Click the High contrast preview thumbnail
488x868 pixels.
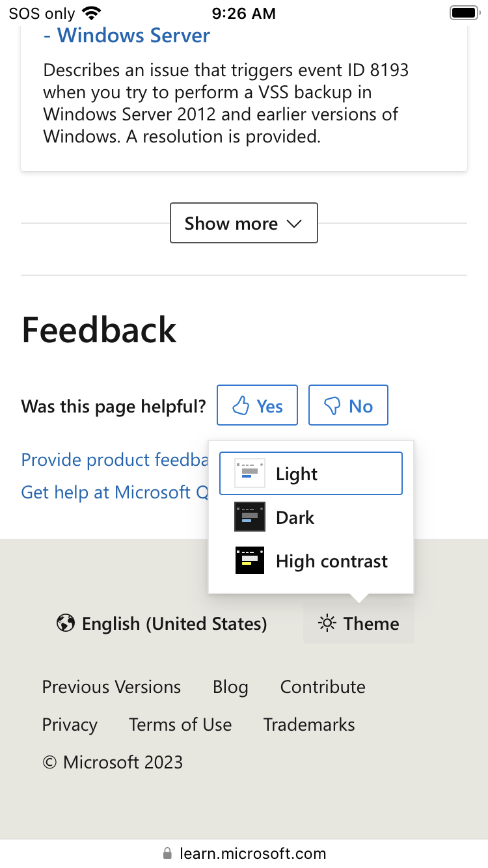(x=250, y=561)
